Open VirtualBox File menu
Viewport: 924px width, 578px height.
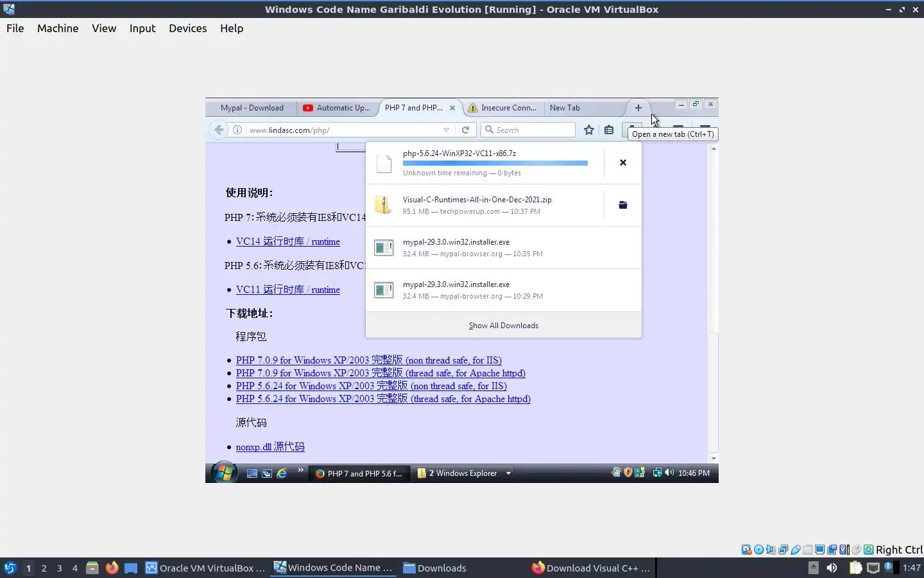(x=15, y=28)
